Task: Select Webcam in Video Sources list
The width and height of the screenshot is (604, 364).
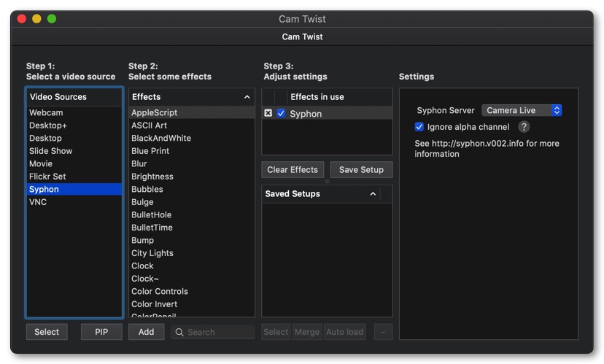Action: pos(74,112)
